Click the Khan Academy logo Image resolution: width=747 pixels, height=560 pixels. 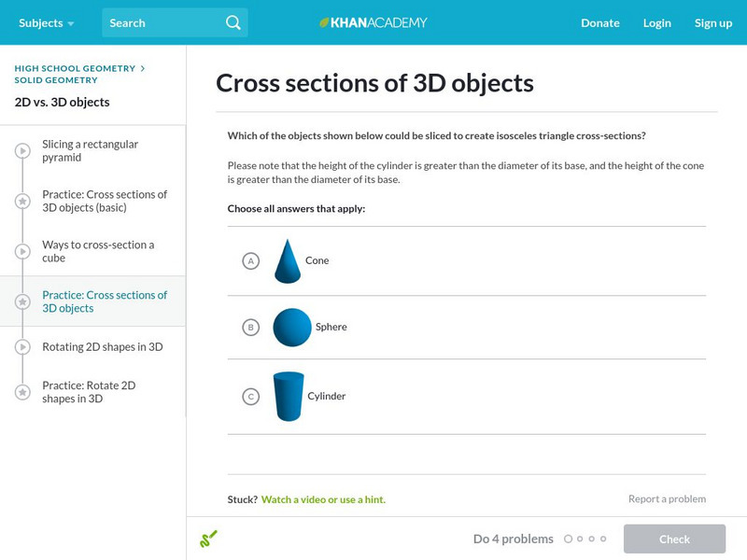pos(373,22)
